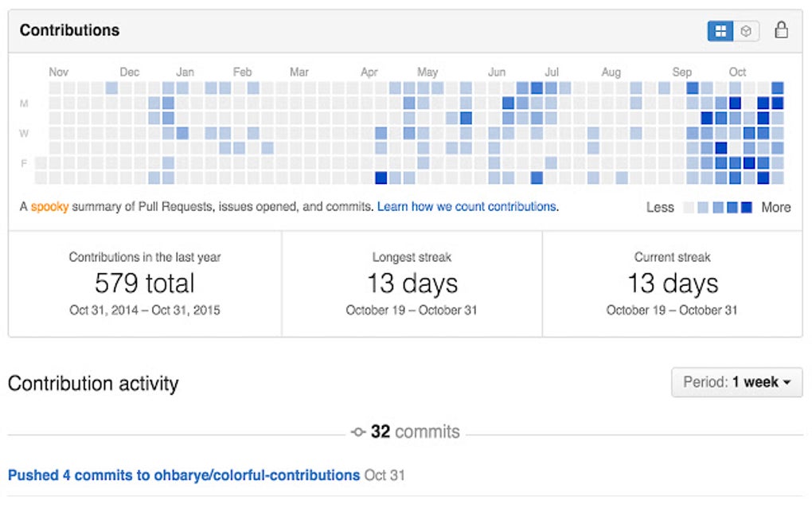The image size is (812, 508).
Task: Select the Contributions panel header
Action: coord(70,30)
